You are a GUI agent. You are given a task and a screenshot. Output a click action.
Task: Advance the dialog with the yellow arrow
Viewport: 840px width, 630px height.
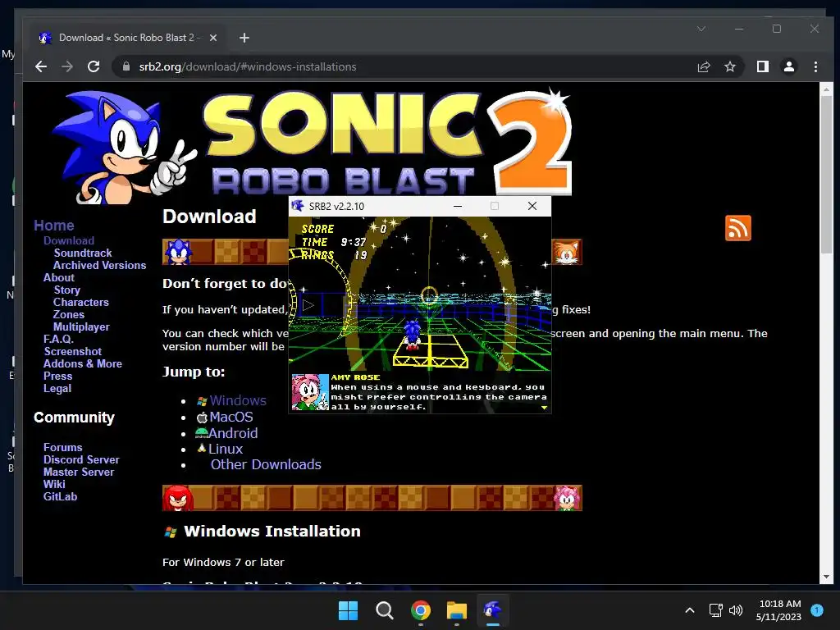[x=545, y=408]
